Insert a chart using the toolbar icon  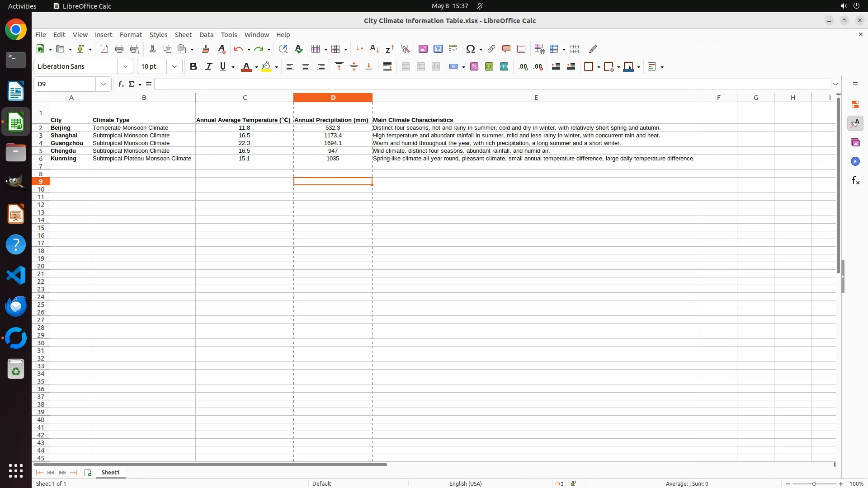438,49
